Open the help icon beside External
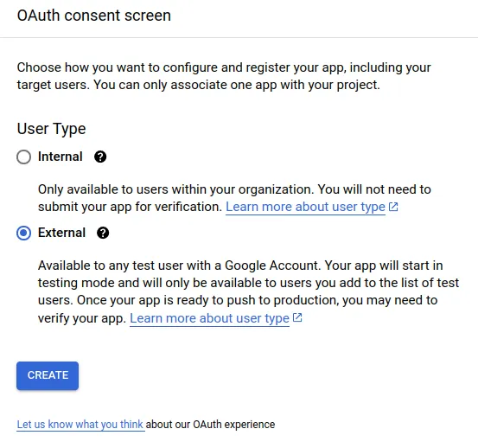 (103, 233)
